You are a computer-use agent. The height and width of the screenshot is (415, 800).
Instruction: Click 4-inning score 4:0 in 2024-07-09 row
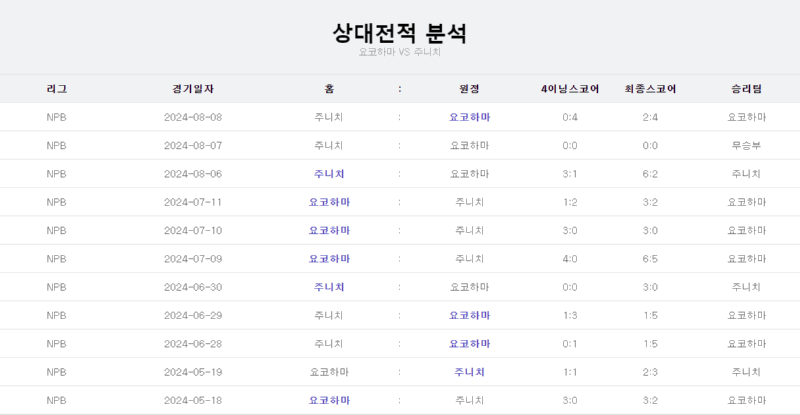coord(570,259)
